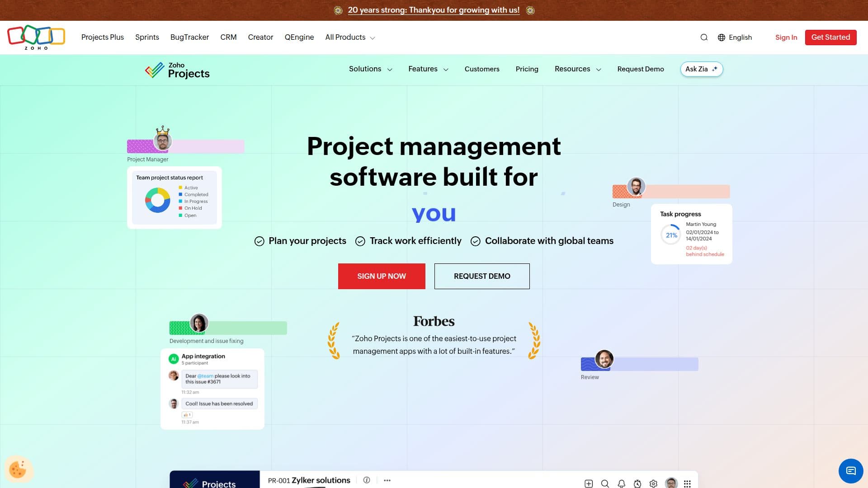Open Sprints product link
This screenshot has height=488, width=868.
tap(147, 38)
